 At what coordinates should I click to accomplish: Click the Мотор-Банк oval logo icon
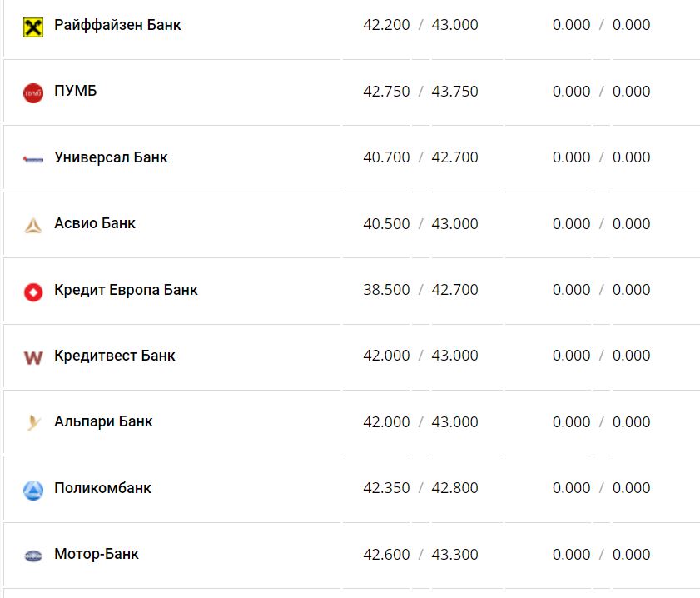pyautogui.click(x=33, y=556)
